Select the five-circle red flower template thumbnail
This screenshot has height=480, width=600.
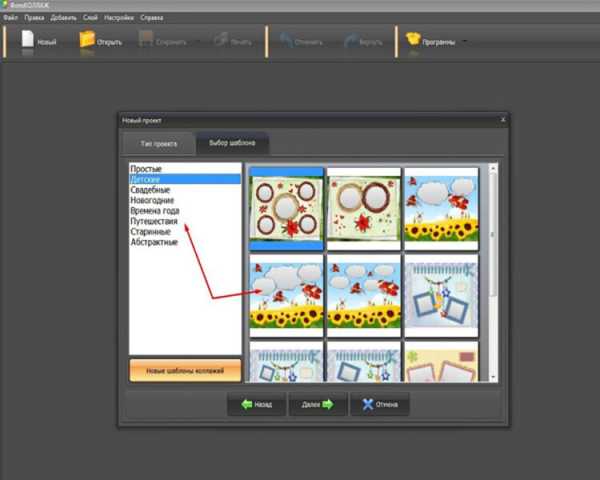(x=286, y=209)
